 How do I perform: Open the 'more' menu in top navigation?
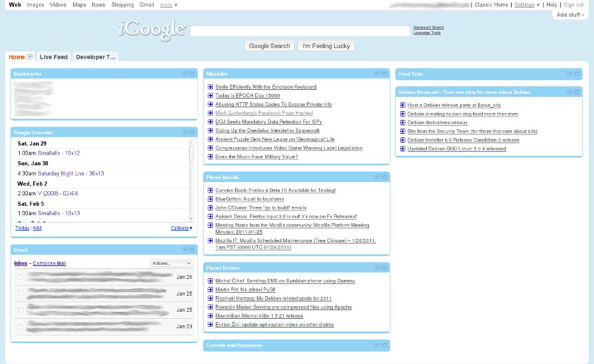click(x=169, y=5)
